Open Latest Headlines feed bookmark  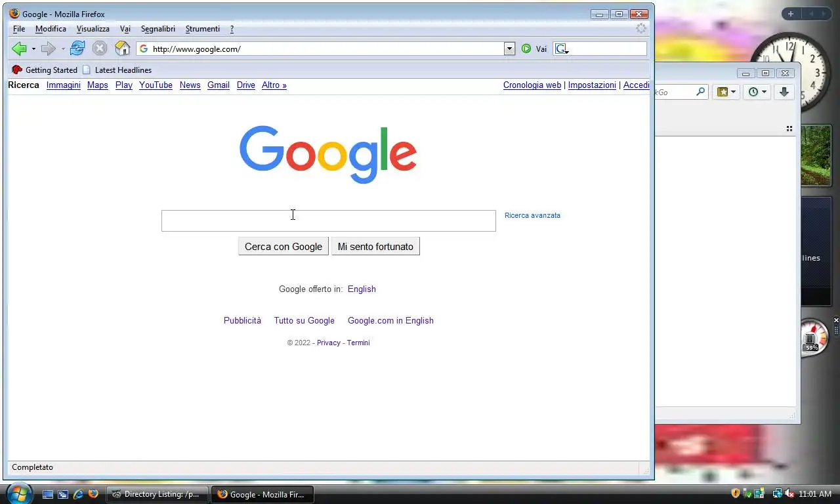pyautogui.click(x=117, y=70)
